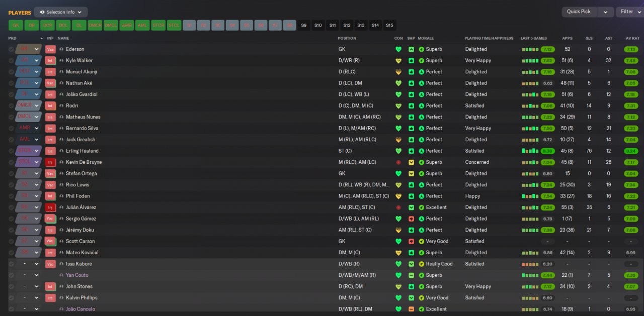
Task: Click Ederson's green condition heart icon
Action: [398, 49]
